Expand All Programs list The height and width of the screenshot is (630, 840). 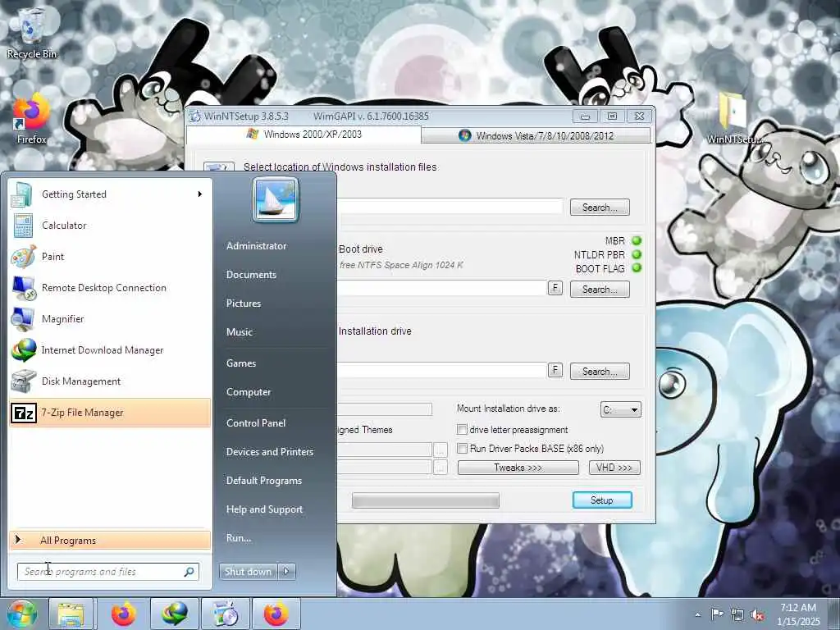click(109, 540)
